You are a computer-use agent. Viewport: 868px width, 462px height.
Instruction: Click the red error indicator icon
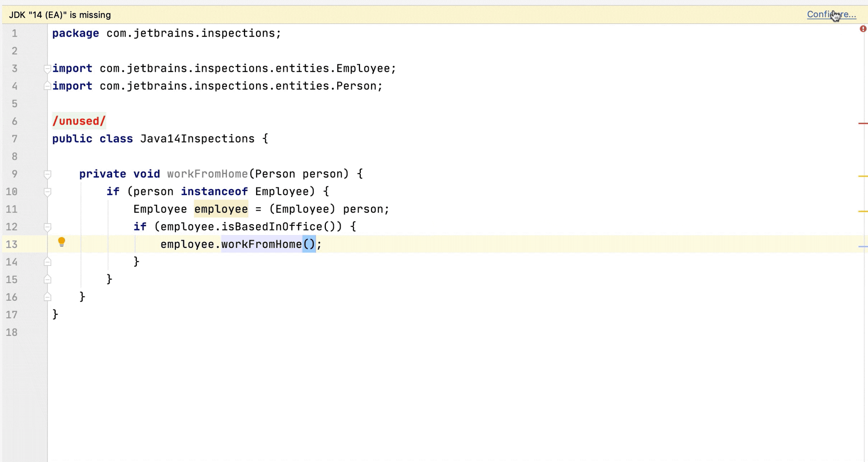[863, 29]
